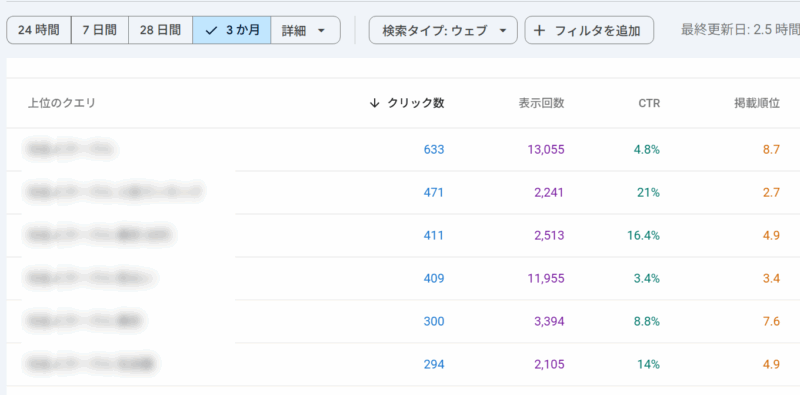Click the impressions value 2,513
Viewport: 800px width, 395px height.
548,235
